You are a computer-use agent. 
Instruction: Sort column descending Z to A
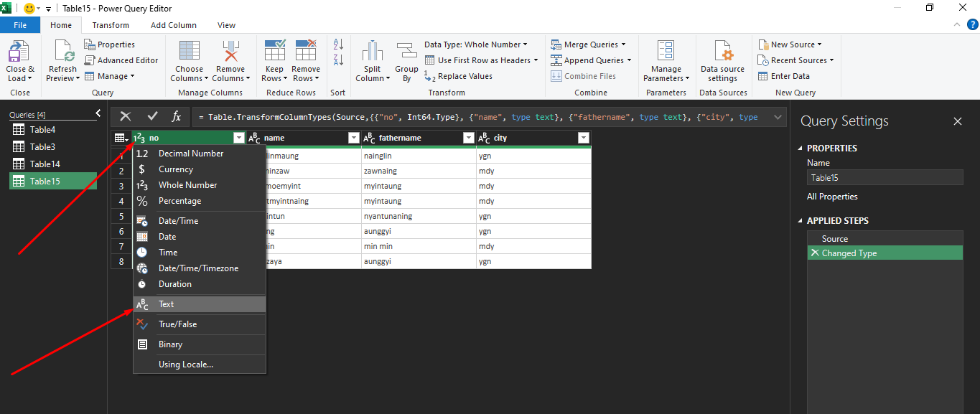(x=338, y=60)
